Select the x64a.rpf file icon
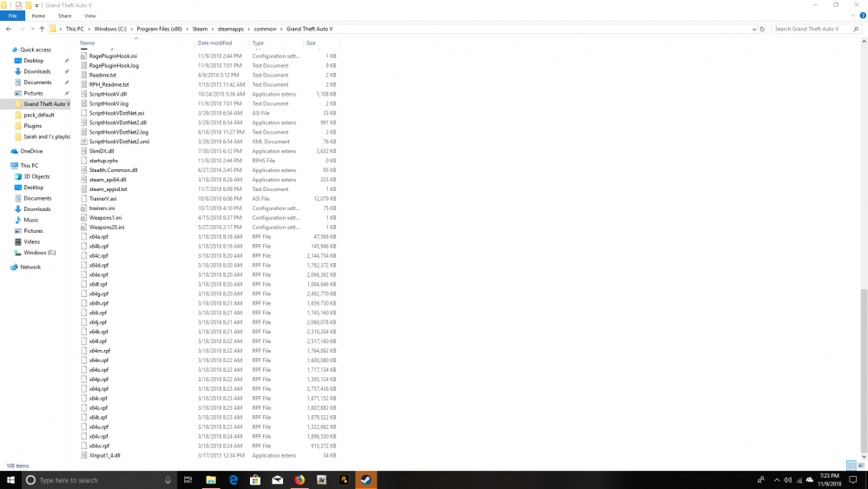Screen dimensions: 868x489 [x=83, y=236]
